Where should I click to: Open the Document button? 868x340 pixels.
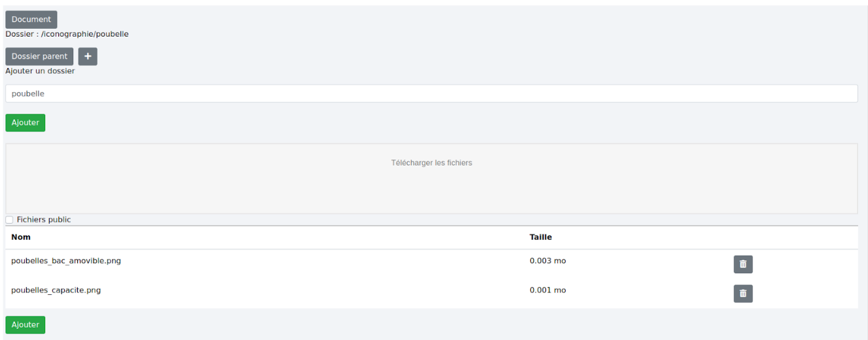(31, 20)
